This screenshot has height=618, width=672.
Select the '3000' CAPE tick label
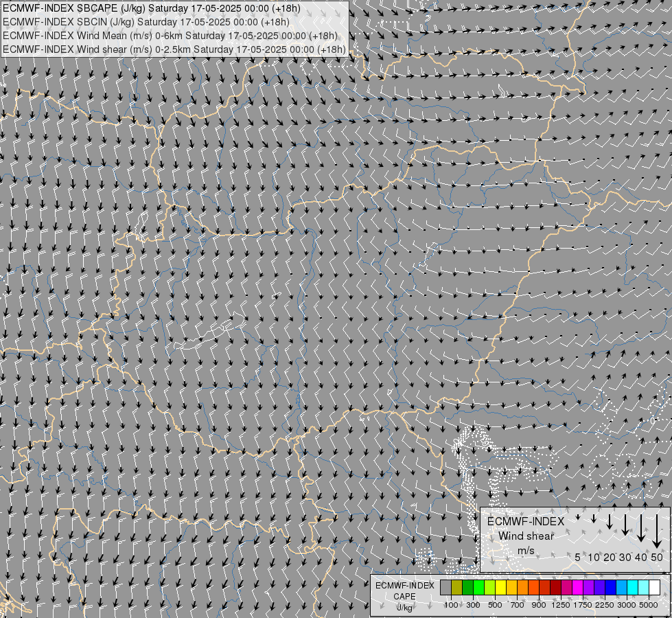pyautogui.click(x=627, y=605)
